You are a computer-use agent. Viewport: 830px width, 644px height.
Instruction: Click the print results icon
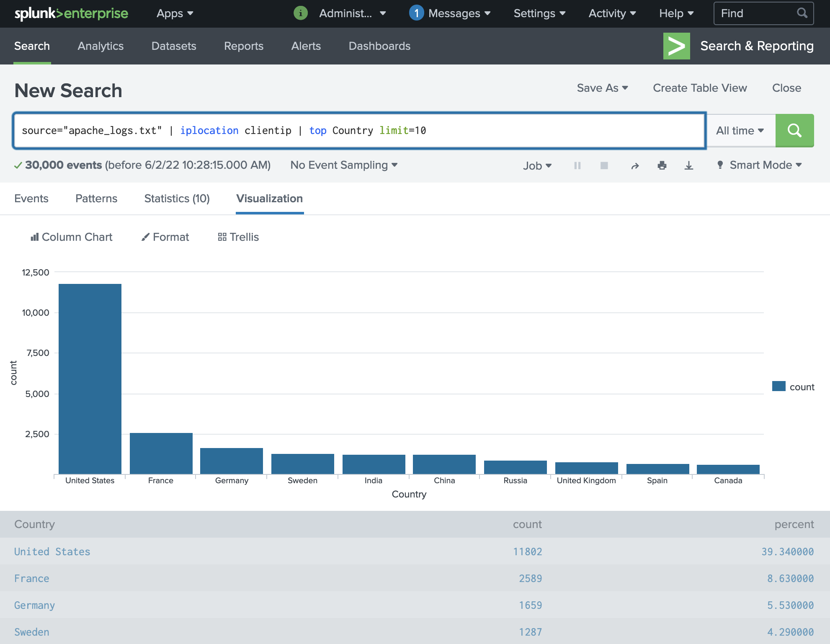(x=662, y=165)
